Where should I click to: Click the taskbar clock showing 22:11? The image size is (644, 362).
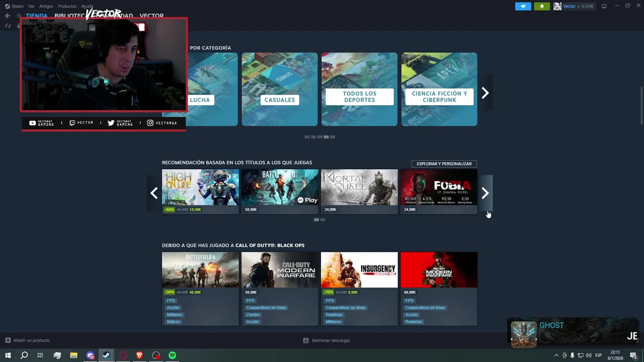[616, 355]
